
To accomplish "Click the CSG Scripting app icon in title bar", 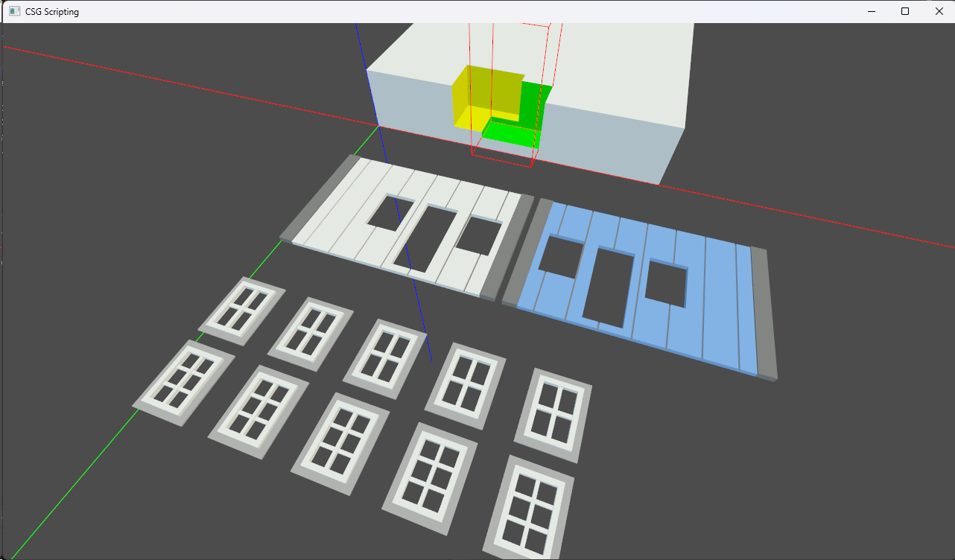I will tap(14, 12).
